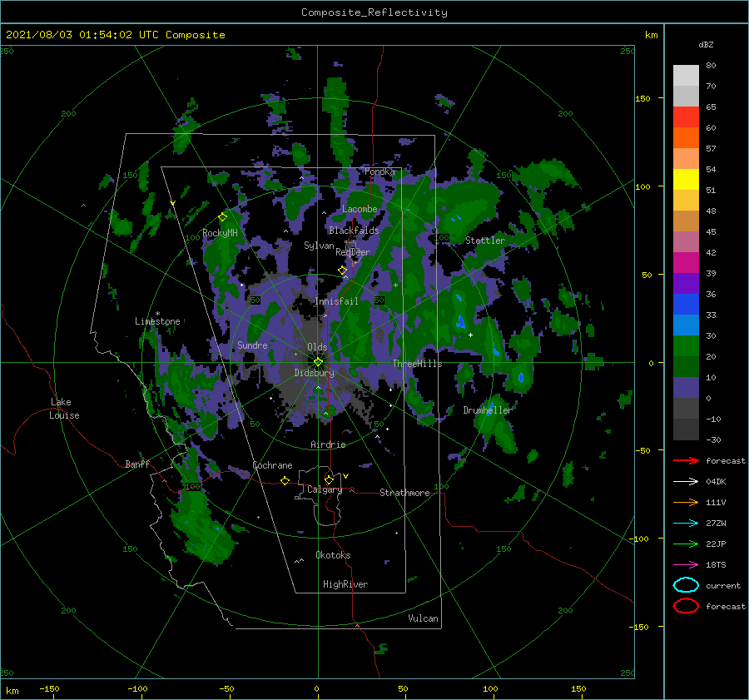Select the Banff map label
Screen dimensions: 749x700
[137, 464]
